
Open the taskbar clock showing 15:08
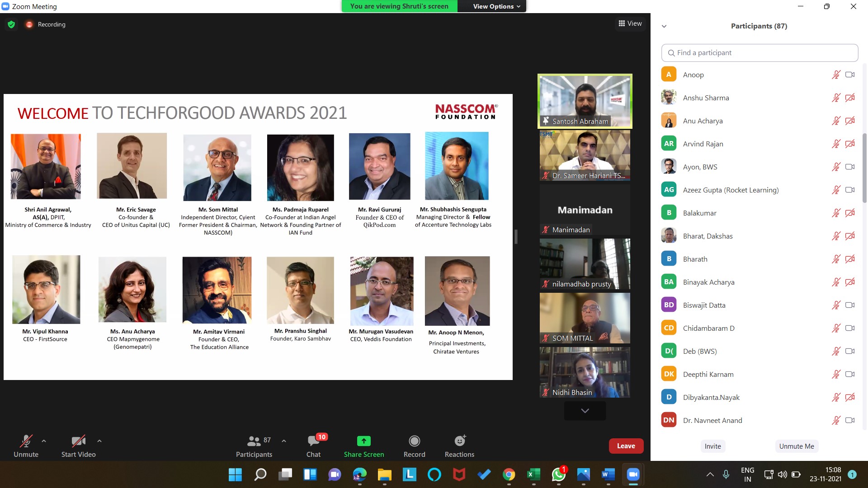826,474
